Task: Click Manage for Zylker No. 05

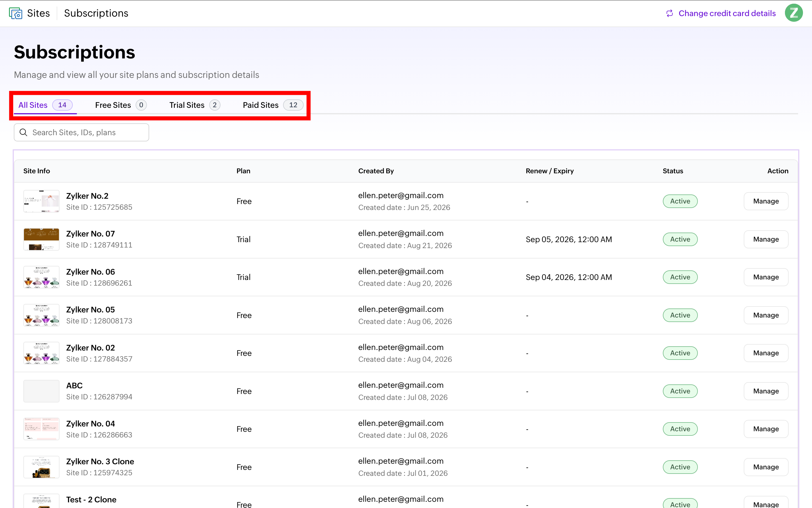Action: coord(766,315)
